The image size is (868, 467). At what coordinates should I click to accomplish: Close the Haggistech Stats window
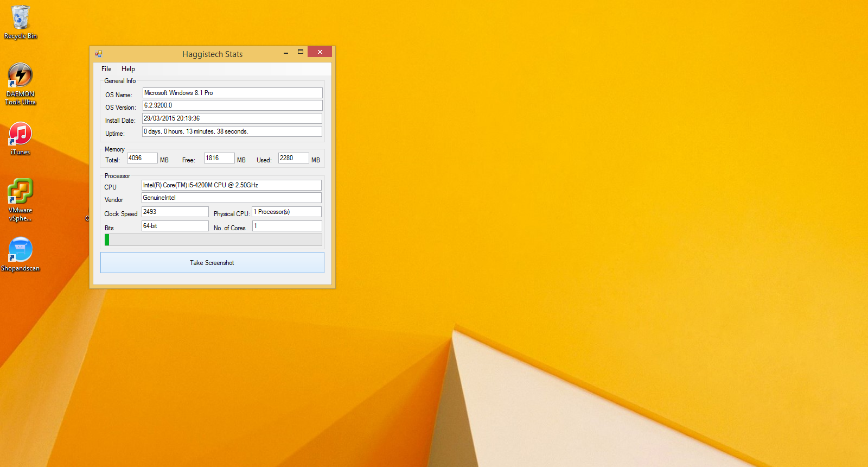[x=320, y=52]
